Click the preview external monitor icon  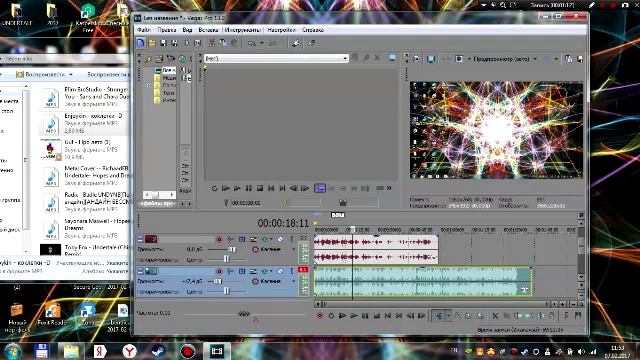pyautogui.click(x=431, y=59)
